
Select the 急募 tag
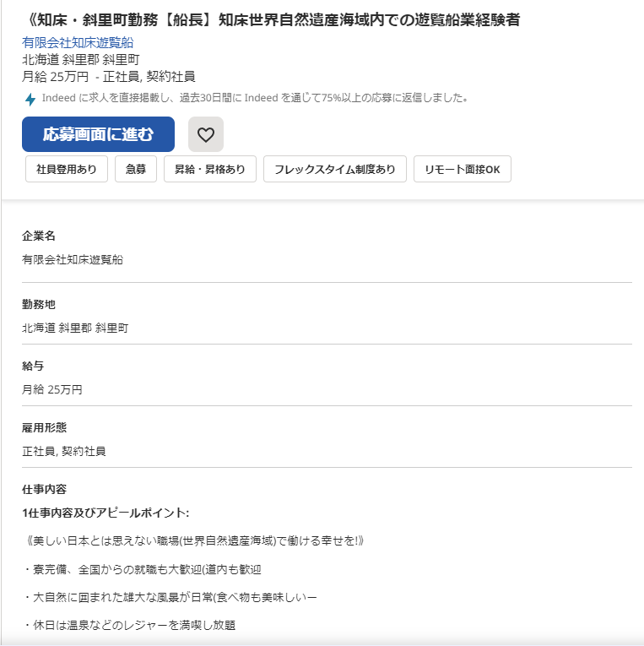click(136, 169)
